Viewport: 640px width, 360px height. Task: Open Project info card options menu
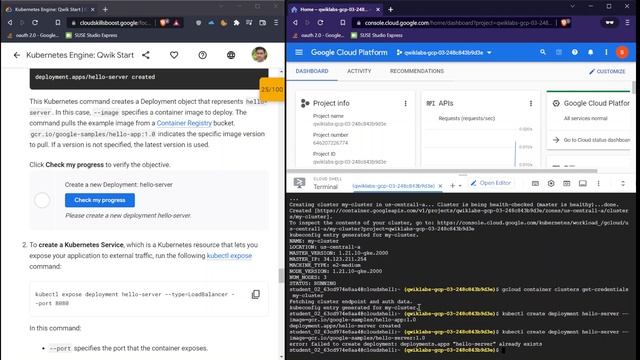(x=405, y=104)
